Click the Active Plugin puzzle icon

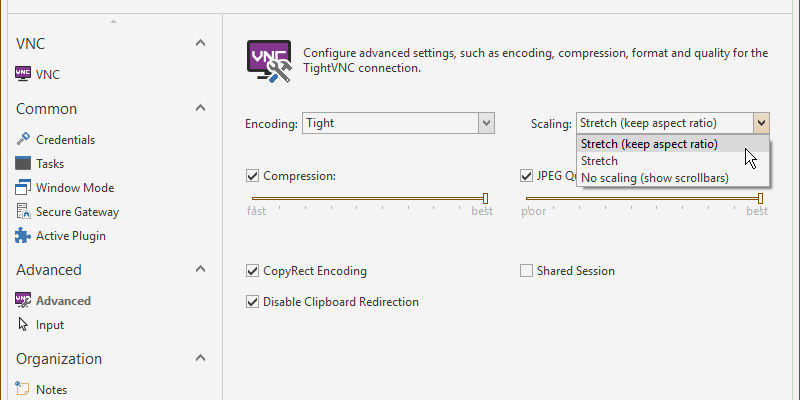pyautogui.click(x=24, y=236)
